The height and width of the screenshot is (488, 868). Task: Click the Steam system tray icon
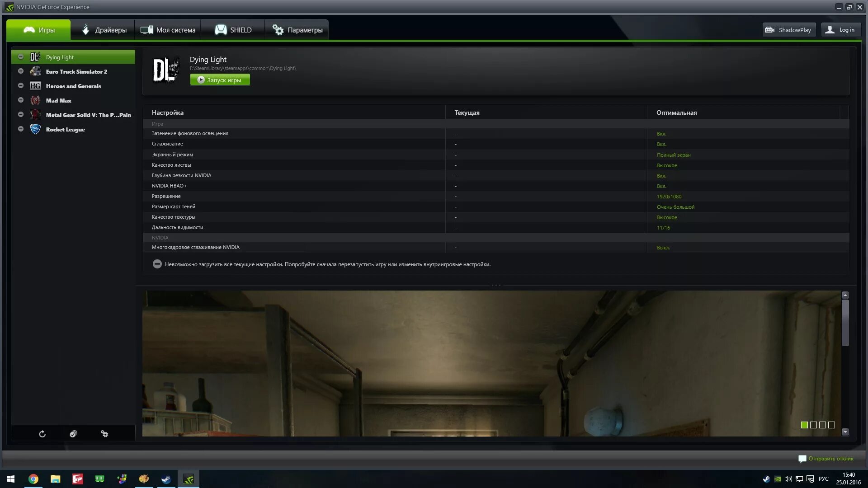766,479
